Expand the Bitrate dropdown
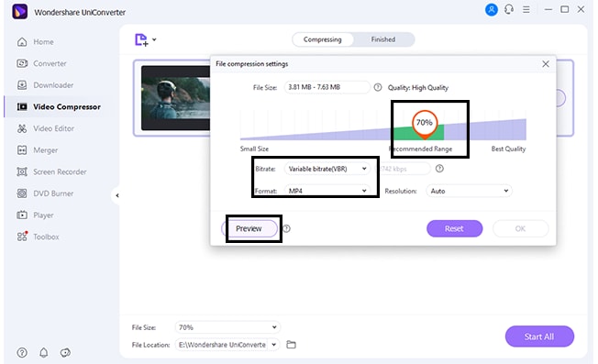Screen dimensions: 598x364 [x=327, y=169]
